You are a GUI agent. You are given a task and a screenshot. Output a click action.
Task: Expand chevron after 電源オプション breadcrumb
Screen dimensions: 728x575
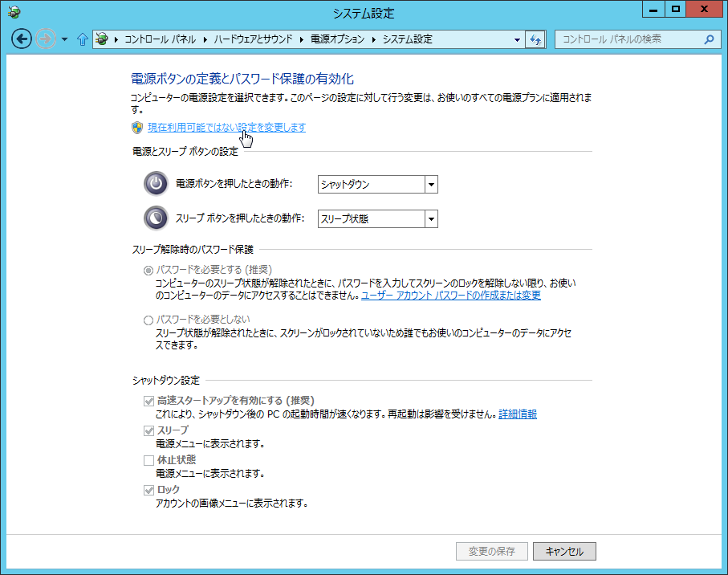click(374, 39)
